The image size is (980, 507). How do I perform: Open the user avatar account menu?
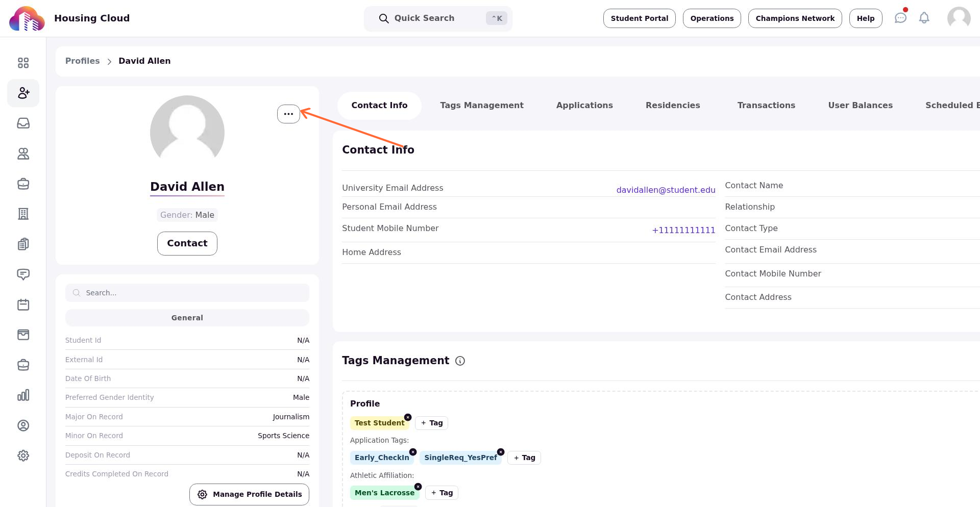point(959,18)
